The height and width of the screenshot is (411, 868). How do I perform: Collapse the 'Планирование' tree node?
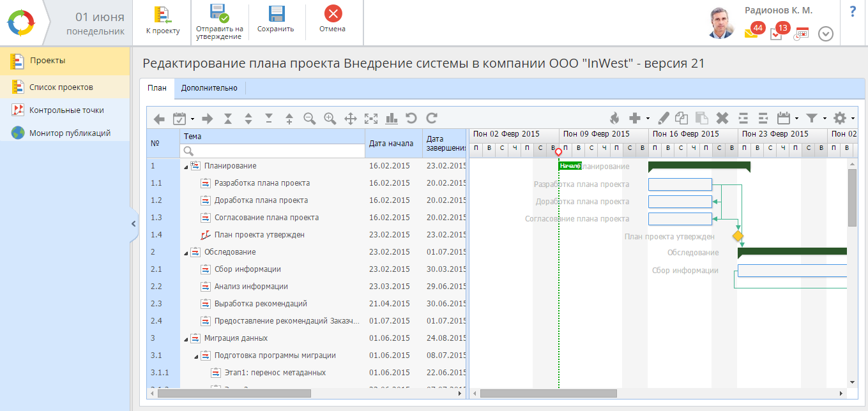(187, 167)
